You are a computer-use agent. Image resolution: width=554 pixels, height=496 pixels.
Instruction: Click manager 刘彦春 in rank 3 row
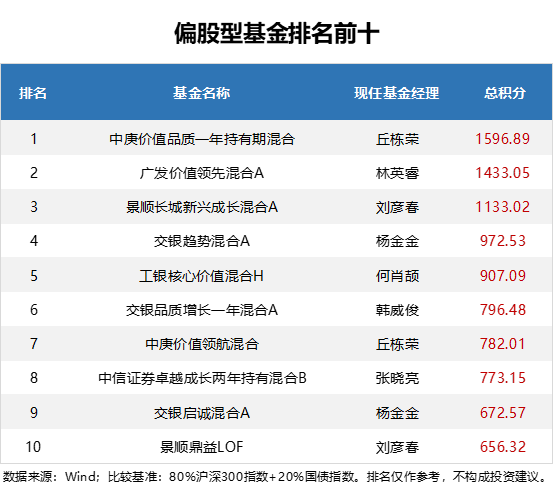click(397, 207)
